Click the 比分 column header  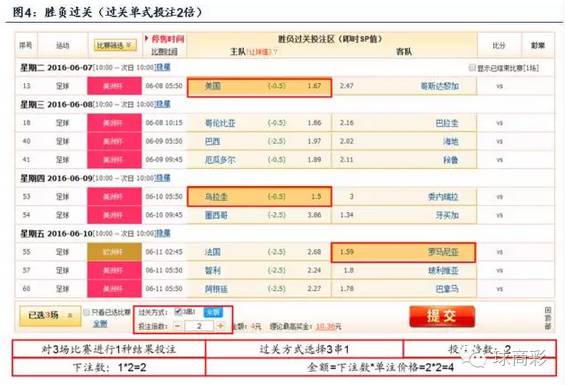tap(499, 45)
